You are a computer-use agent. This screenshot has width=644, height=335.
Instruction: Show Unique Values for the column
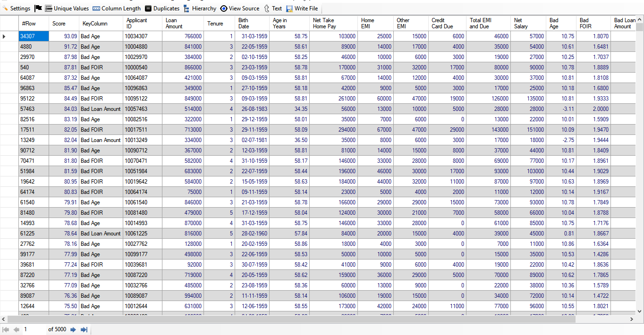click(67, 8)
